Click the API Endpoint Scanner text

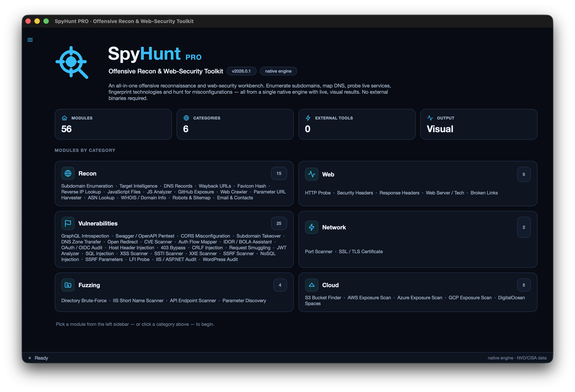pos(193,300)
